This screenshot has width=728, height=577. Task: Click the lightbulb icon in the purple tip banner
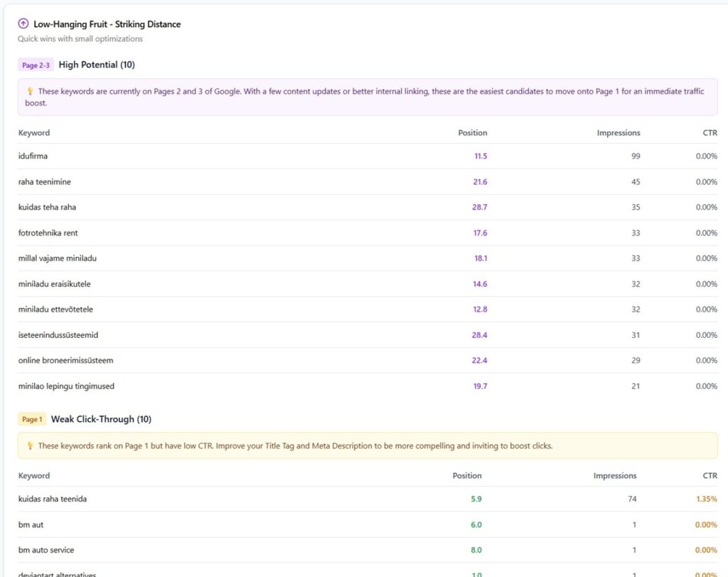click(30, 92)
